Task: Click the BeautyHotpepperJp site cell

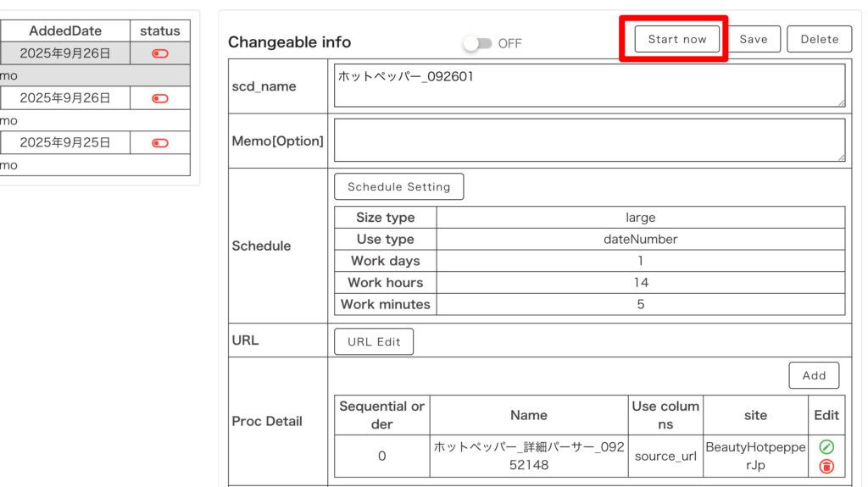Action: click(754, 456)
